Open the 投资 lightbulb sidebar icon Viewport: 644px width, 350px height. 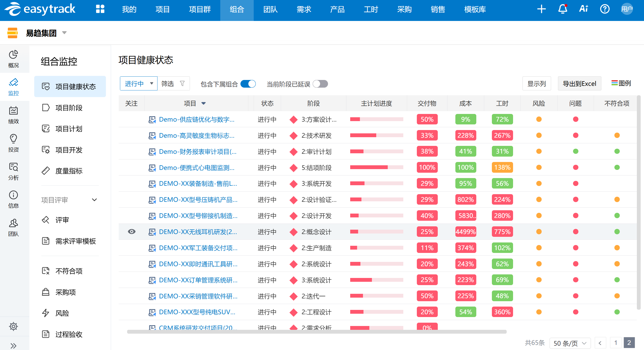click(x=14, y=143)
